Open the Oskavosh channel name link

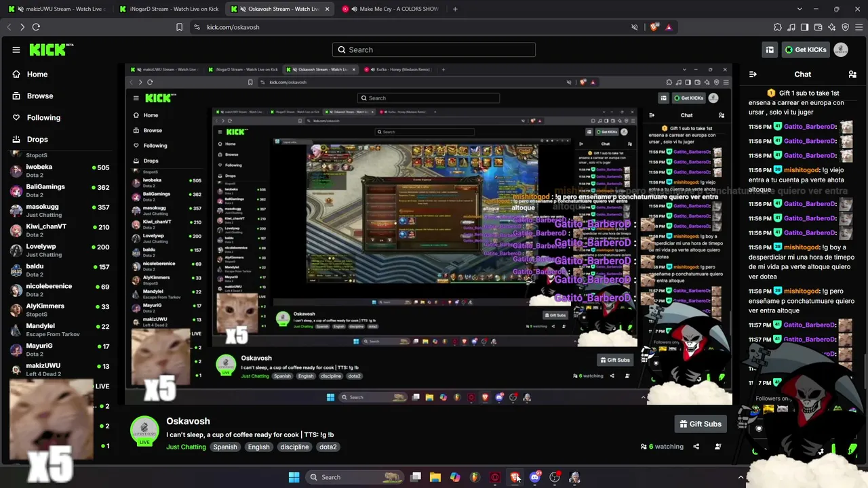point(188,421)
